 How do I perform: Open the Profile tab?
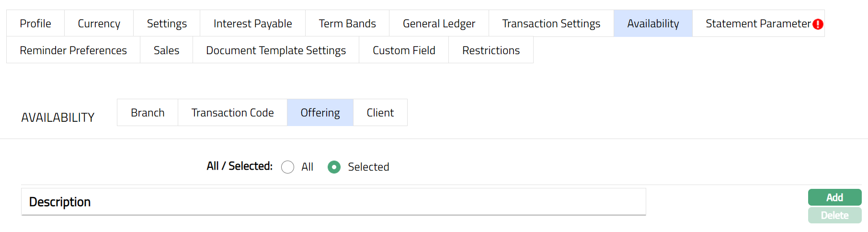35,23
